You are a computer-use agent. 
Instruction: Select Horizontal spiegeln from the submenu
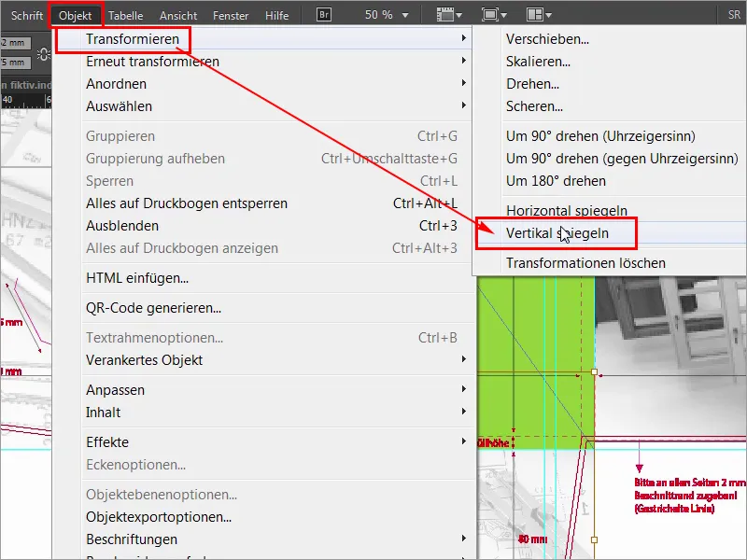[x=559, y=209]
